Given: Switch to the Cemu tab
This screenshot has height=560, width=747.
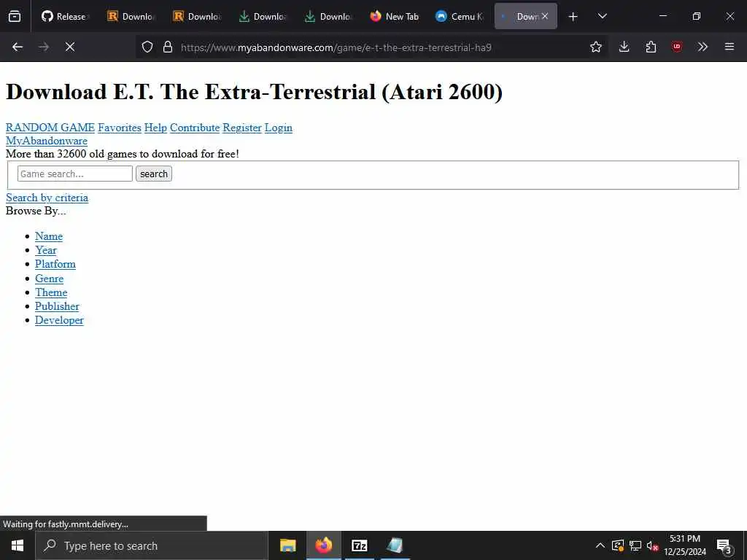Looking at the screenshot, I should tap(460, 16).
